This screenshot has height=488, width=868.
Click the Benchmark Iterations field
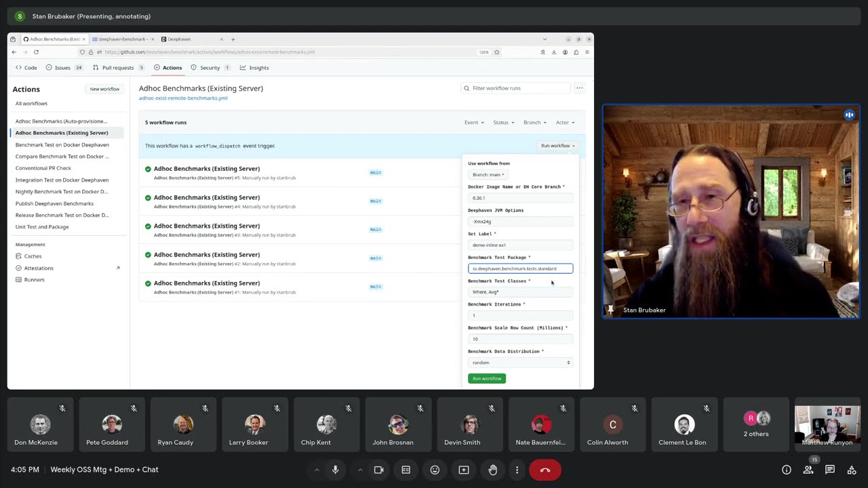(x=520, y=315)
